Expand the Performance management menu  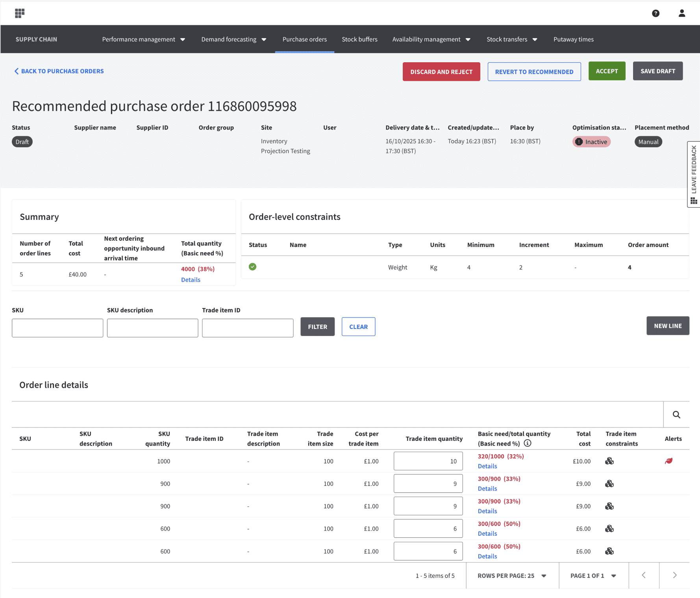click(x=144, y=39)
